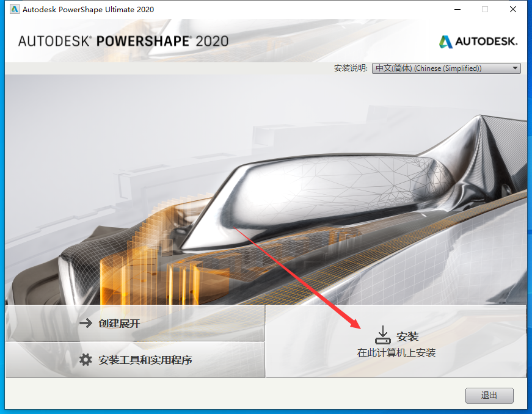Open the 中文(简体) language combo box
The image size is (532, 414).
coord(440,68)
